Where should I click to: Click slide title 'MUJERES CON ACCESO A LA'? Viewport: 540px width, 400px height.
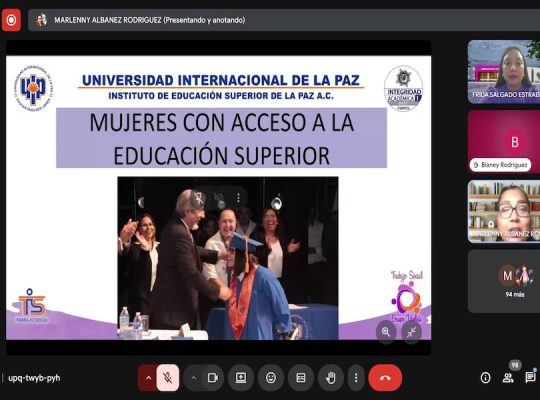221,122
